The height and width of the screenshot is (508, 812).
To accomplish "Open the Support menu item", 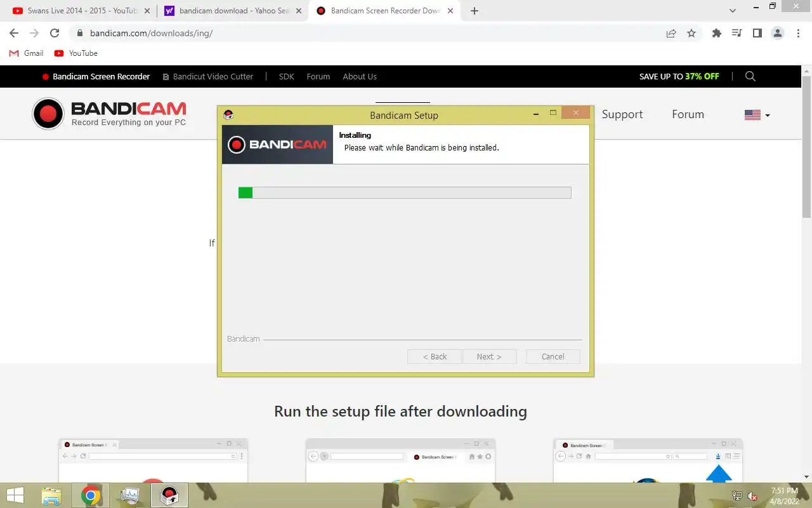I will (x=622, y=114).
